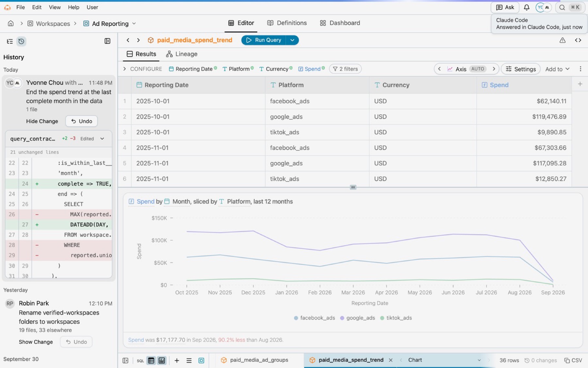The image size is (588, 368).
Task: Collapse the left sidebar panel icon
Action: coord(107,41)
